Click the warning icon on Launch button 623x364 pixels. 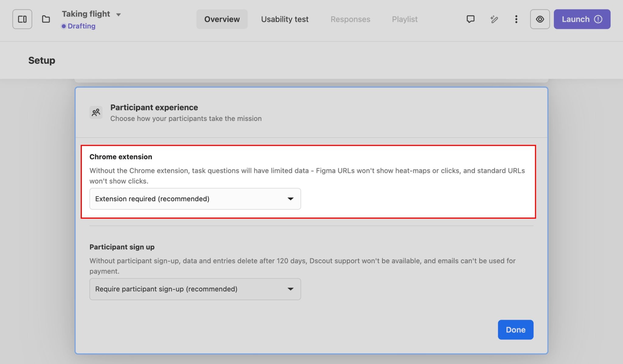[x=598, y=19]
